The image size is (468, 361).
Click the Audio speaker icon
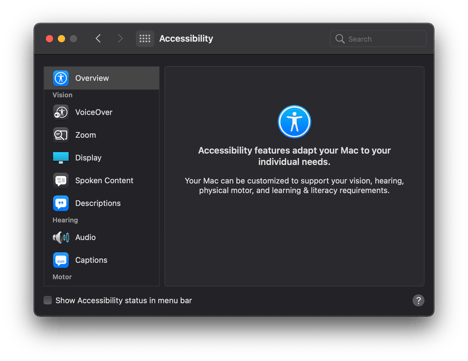point(61,237)
